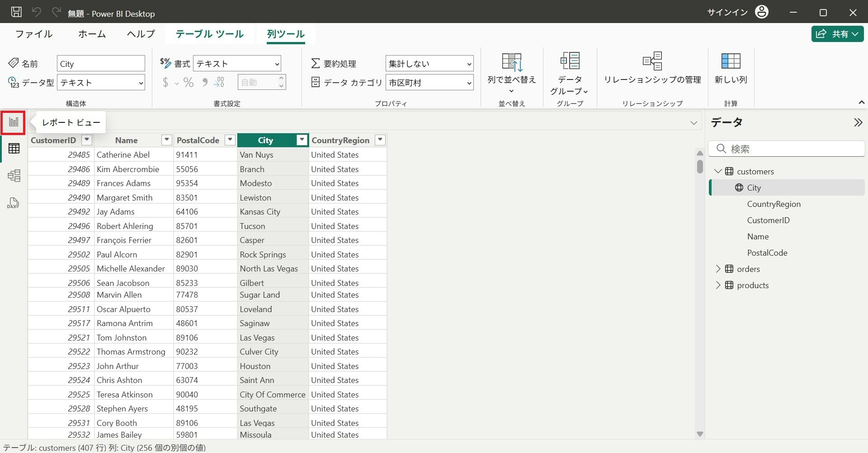
Task: Open the City column filter dropdown
Action: pyautogui.click(x=302, y=140)
